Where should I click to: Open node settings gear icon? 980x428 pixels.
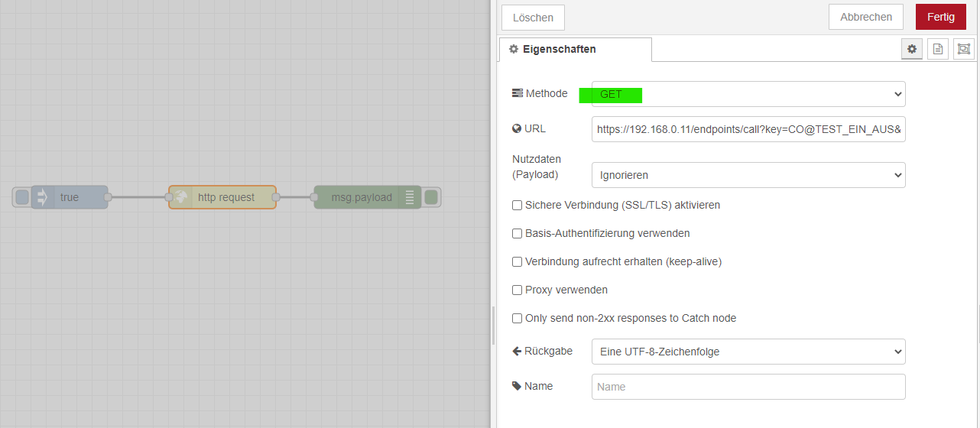point(911,49)
